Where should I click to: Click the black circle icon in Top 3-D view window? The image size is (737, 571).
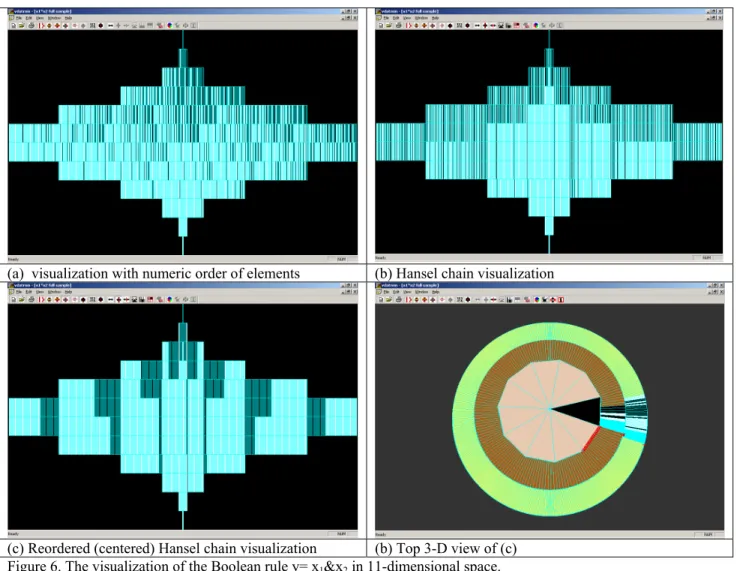point(468,299)
